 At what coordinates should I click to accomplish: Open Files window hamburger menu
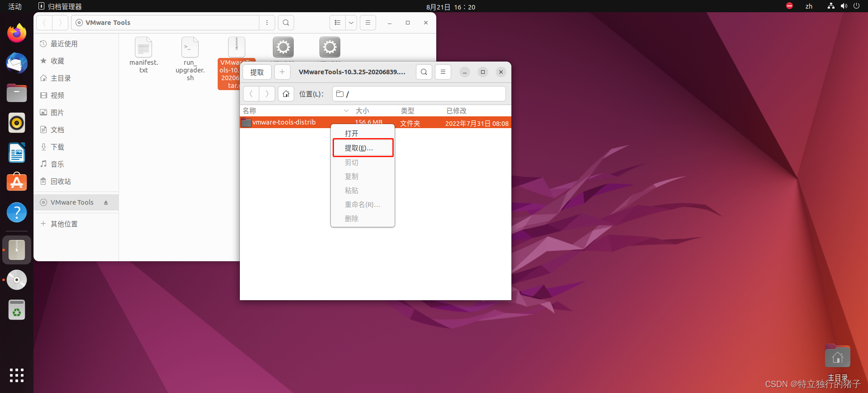coord(368,23)
